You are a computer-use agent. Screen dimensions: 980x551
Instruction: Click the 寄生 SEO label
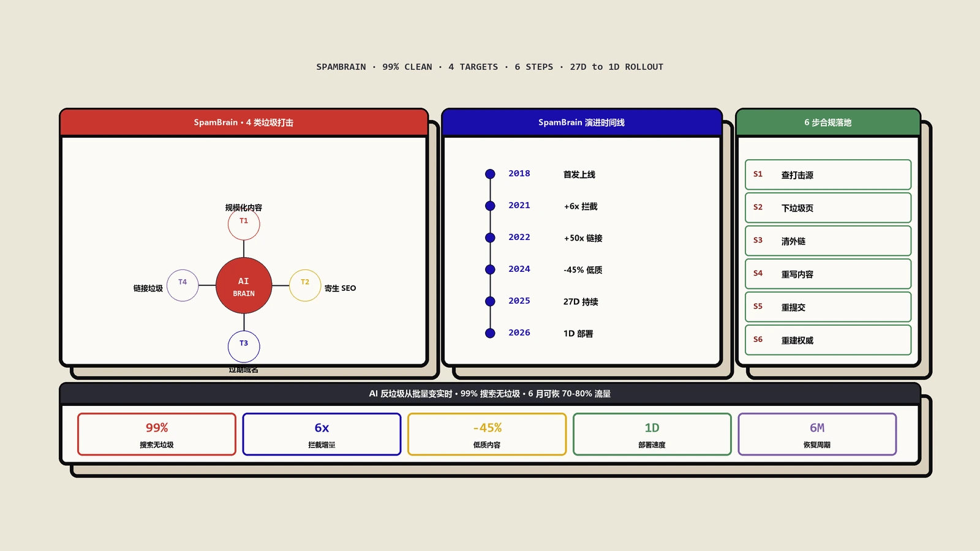(340, 288)
